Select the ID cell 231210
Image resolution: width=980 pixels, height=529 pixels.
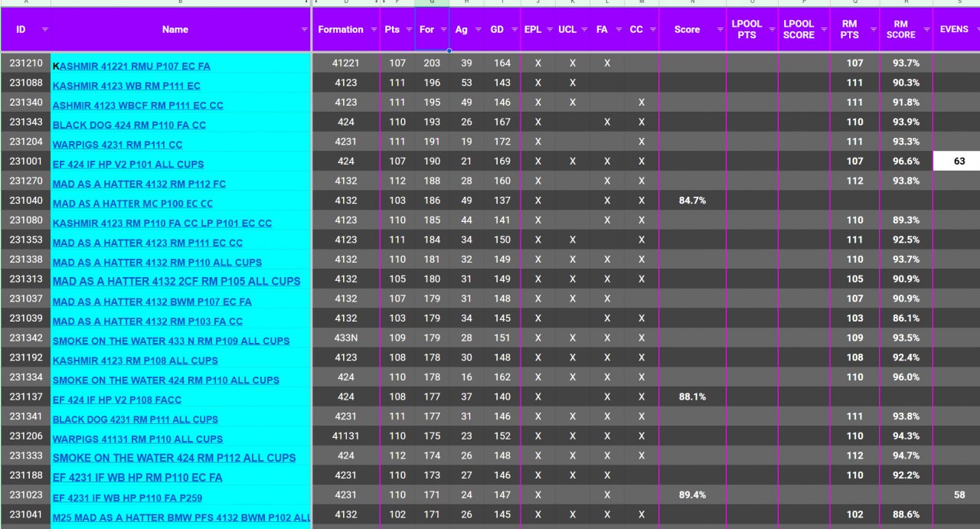click(x=25, y=63)
